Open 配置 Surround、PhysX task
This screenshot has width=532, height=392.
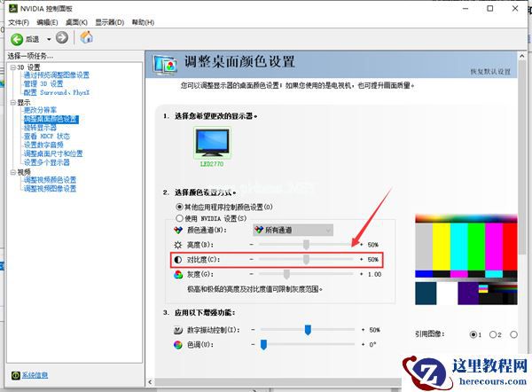[x=57, y=92]
